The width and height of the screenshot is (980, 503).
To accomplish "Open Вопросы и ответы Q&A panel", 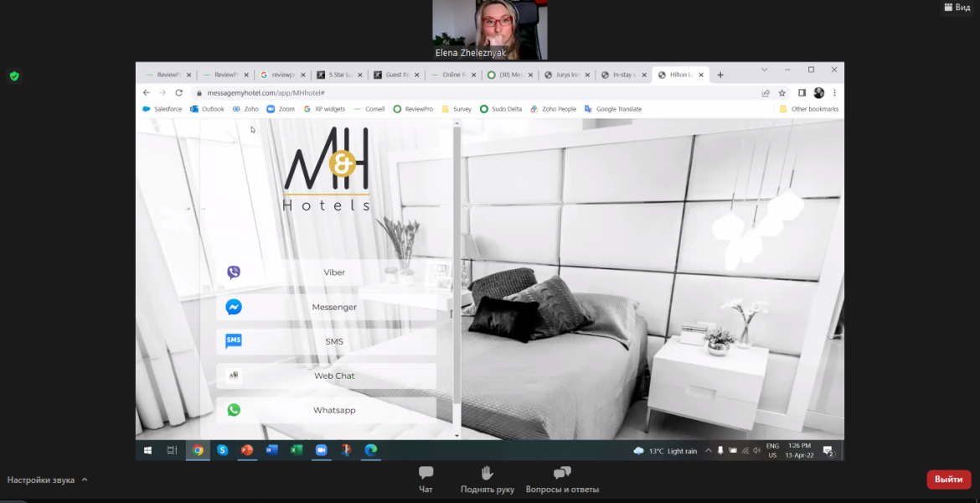I will pyautogui.click(x=562, y=480).
